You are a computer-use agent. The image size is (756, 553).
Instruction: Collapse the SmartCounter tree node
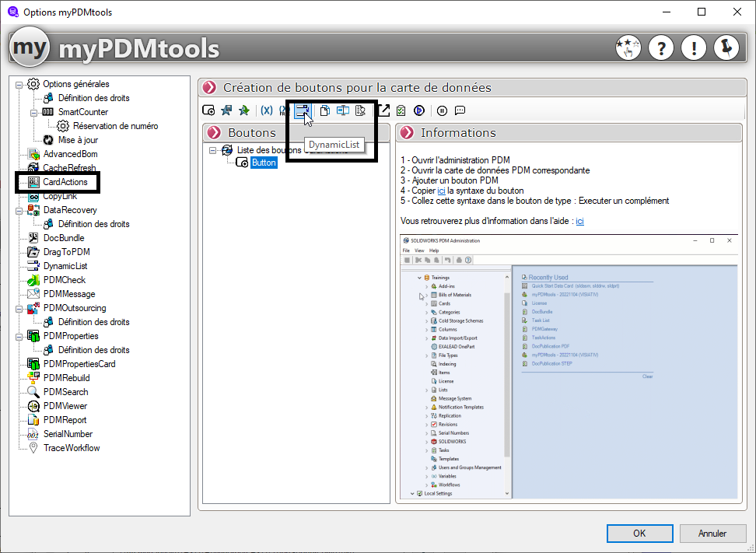35,112
